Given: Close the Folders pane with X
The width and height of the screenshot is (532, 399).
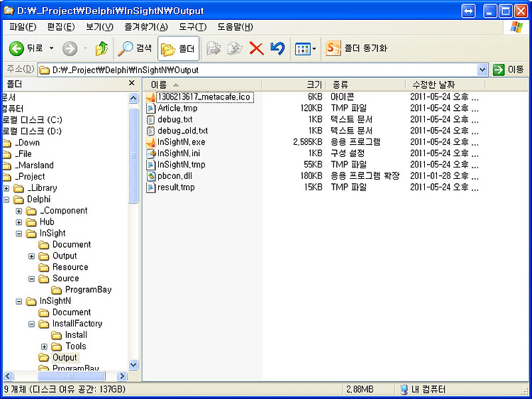Looking at the screenshot, I should 132,83.
